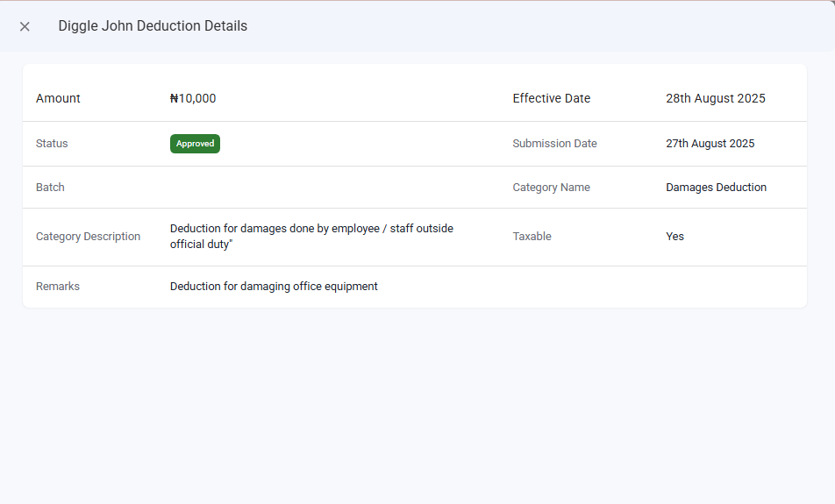Select the Remarks field label

58,287
